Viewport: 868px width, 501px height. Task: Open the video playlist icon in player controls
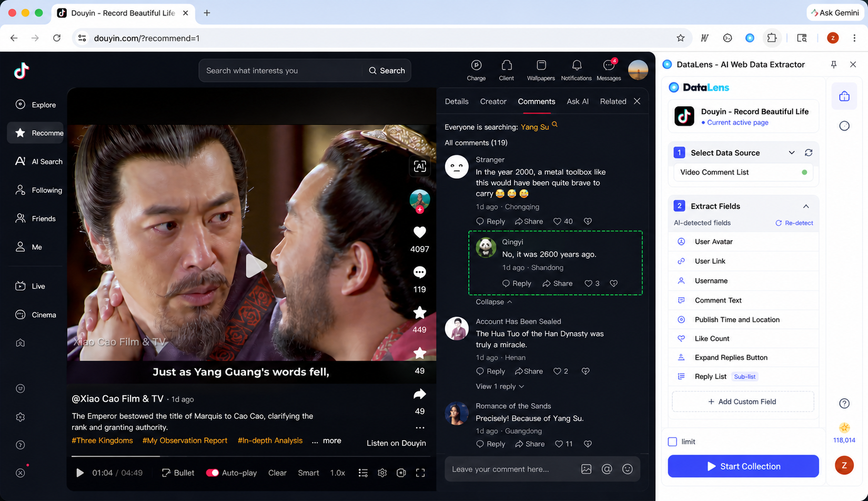click(363, 473)
